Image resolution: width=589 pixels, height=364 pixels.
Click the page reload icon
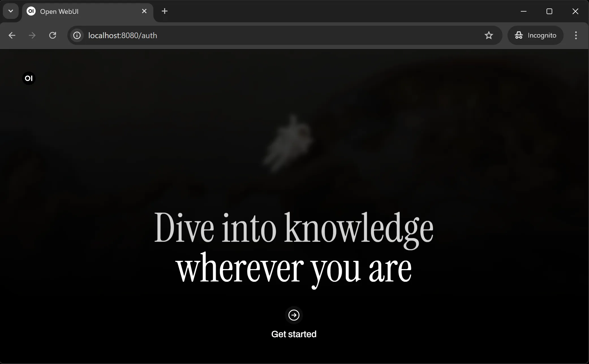pos(53,35)
